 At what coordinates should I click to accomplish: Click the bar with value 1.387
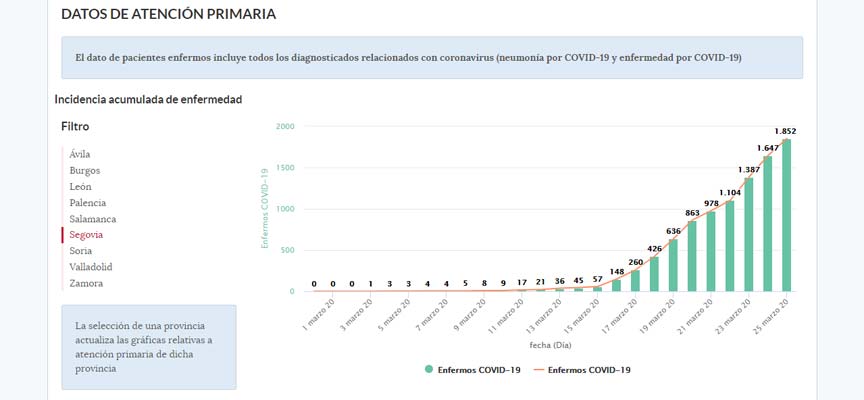click(748, 234)
